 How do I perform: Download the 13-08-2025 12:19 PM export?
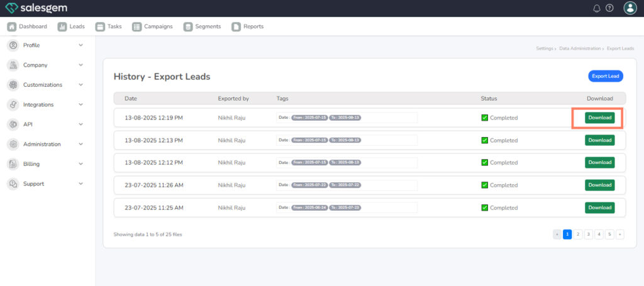[x=599, y=118]
